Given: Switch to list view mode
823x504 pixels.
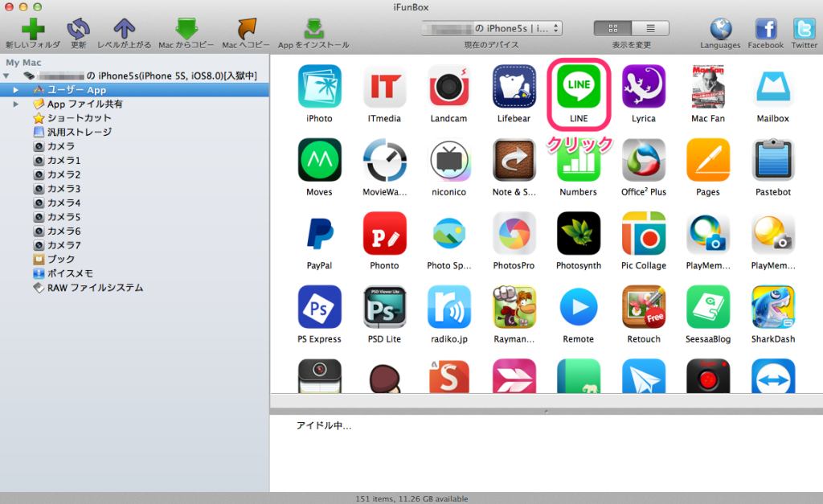Looking at the screenshot, I should click(x=650, y=28).
